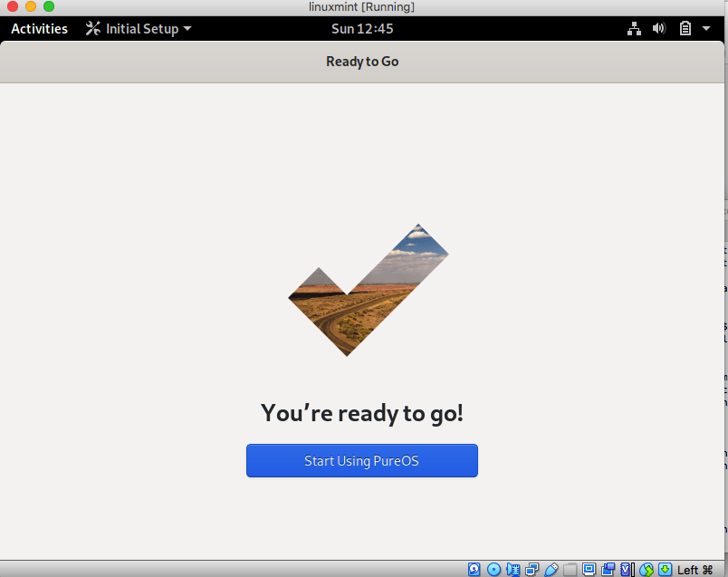Expand the system menu arrow in top bar
The height and width of the screenshot is (577, 728).
706,29
